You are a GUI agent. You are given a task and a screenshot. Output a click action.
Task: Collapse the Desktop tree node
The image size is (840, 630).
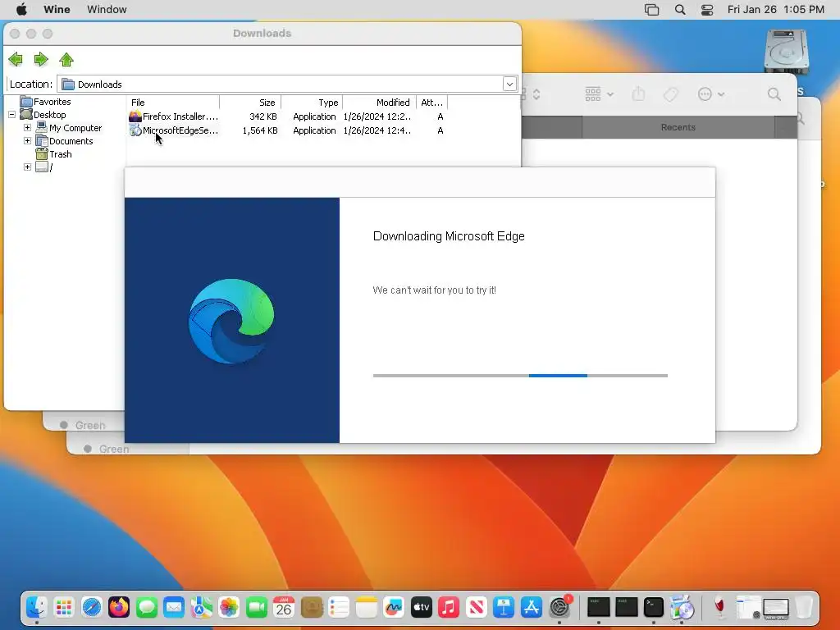point(11,115)
